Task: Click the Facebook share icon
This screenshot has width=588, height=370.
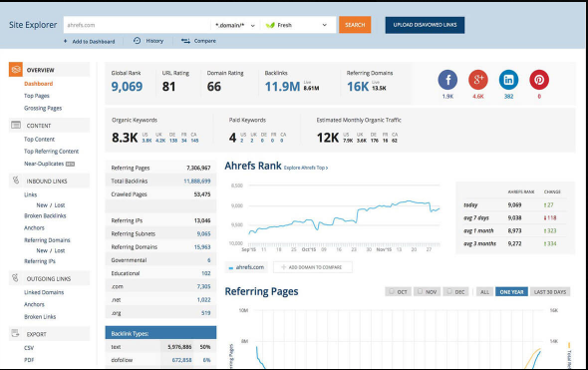Action: coord(447,80)
